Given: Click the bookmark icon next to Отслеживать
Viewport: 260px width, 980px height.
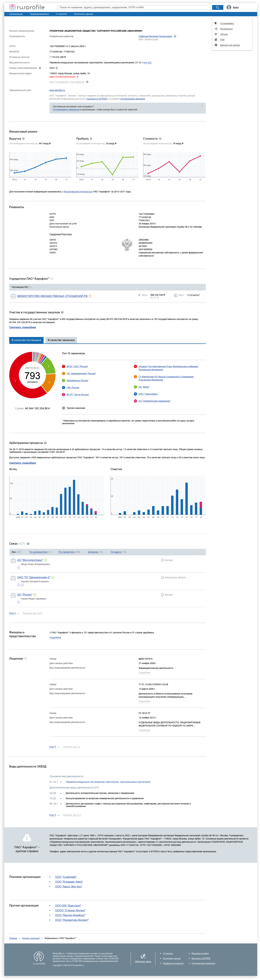Looking at the screenshot, I should pos(216,23).
